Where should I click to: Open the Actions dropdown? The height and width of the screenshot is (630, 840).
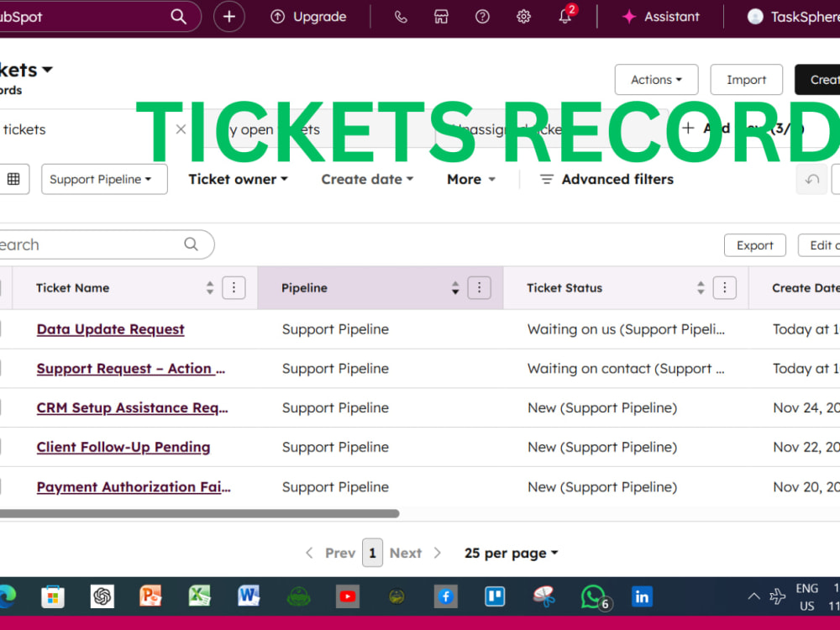point(656,79)
